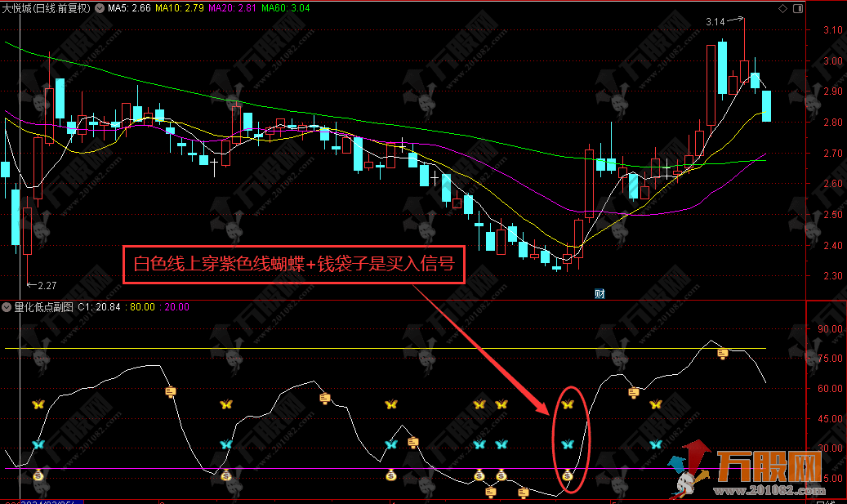This screenshot has height=504, width=847.
Task: Click the cyan butterfly inside the red oval
Action: click(x=567, y=444)
